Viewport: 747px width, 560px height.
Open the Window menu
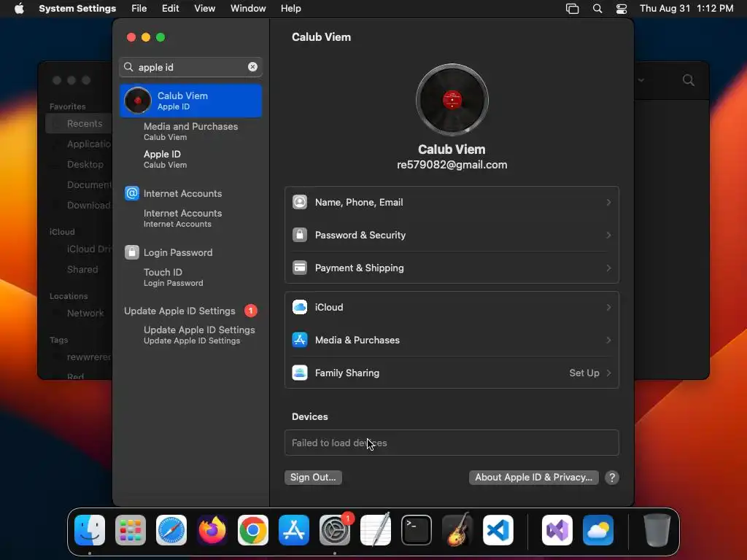pyautogui.click(x=248, y=9)
